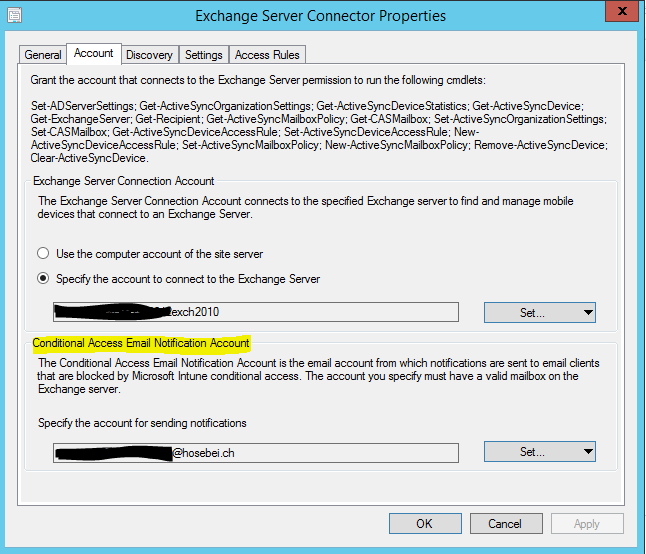Click the highlighted 'Conditional Access Email Notification Account' label
Screen dimensions: 646x554
(x=141, y=343)
